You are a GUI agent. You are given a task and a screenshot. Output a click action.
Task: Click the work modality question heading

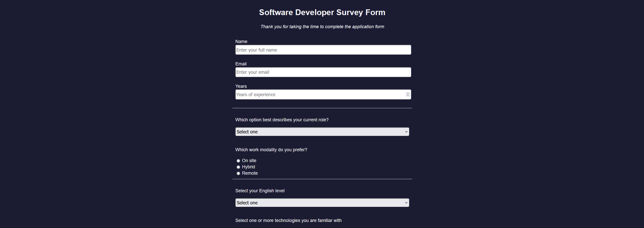pos(271,149)
